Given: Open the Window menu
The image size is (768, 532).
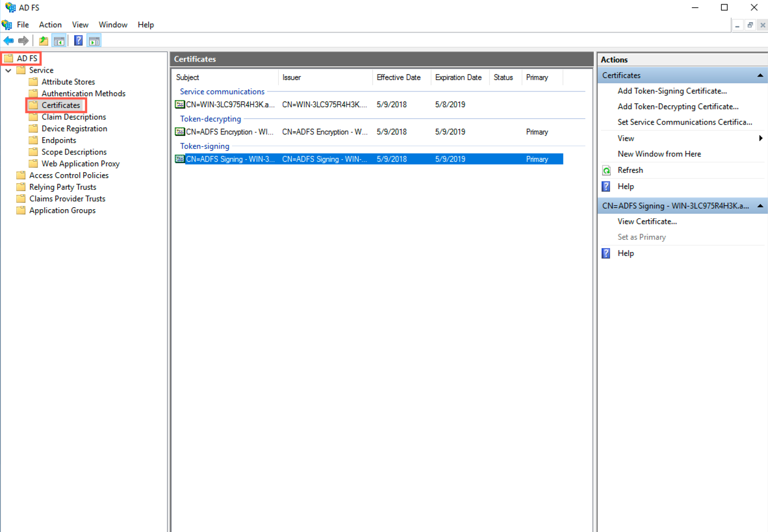Looking at the screenshot, I should click(113, 24).
